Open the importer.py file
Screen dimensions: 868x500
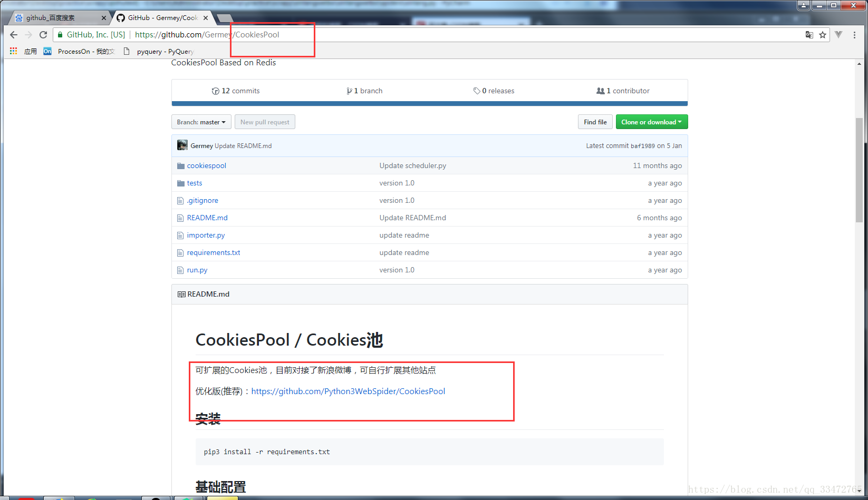[206, 235]
